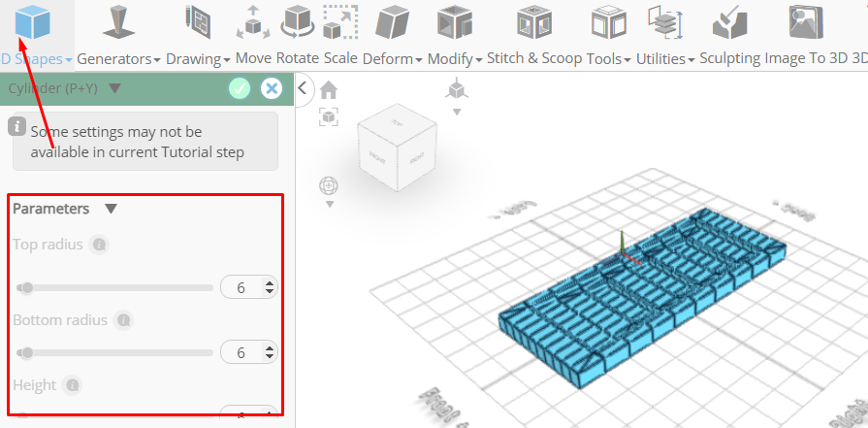Expand the 3D Shapes dropdown menu
868x428 pixels.
(69, 60)
